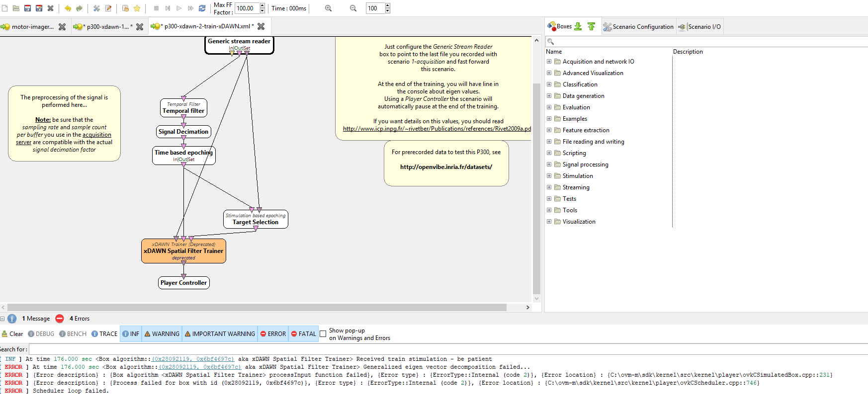This screenshot has height=416, width=868.
Task: Toggle DEBUG log level filter
Action: tap(41, 334)
